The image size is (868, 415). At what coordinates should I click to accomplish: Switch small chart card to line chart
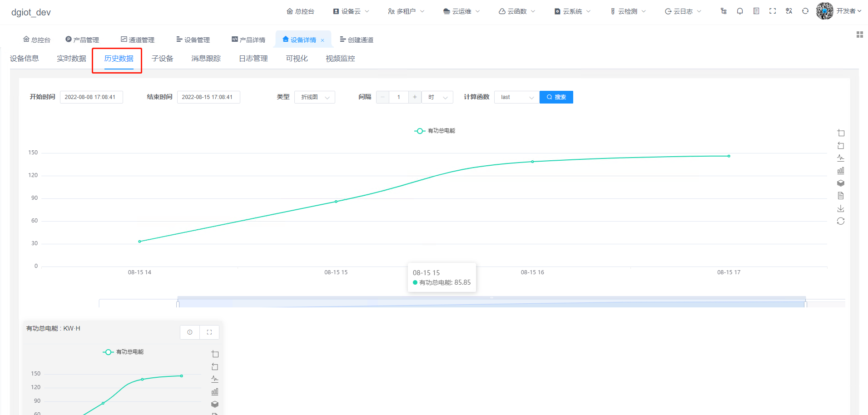[x=215, y=379]
